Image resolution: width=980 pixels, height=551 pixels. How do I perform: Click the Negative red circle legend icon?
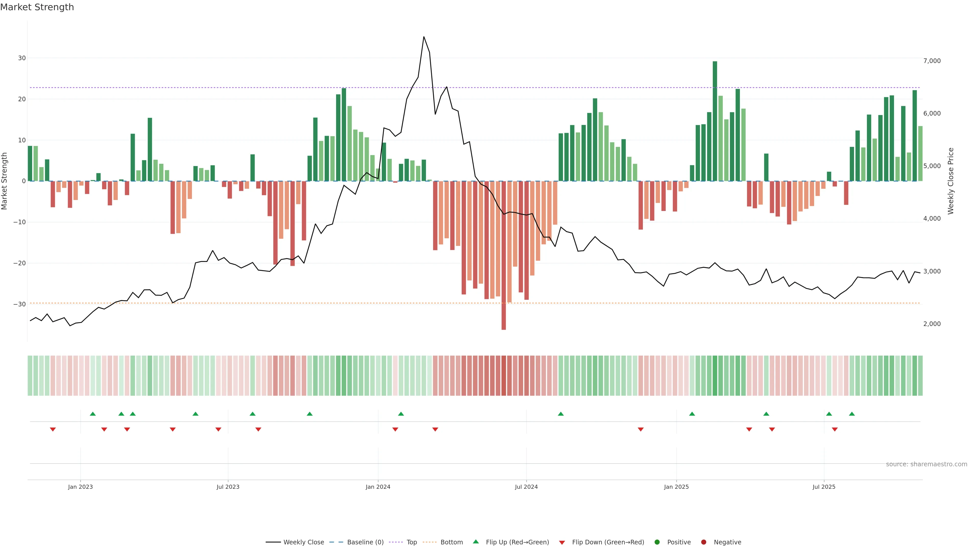click(703, 542)
